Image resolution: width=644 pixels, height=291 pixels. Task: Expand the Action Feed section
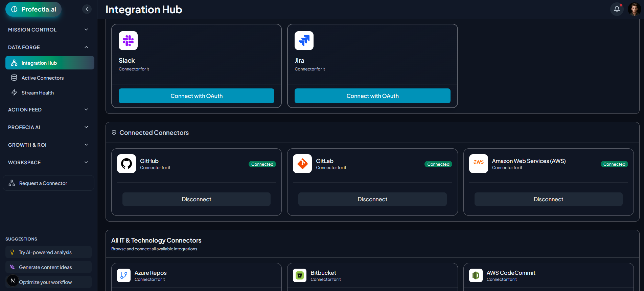click(x=48, y=110)
